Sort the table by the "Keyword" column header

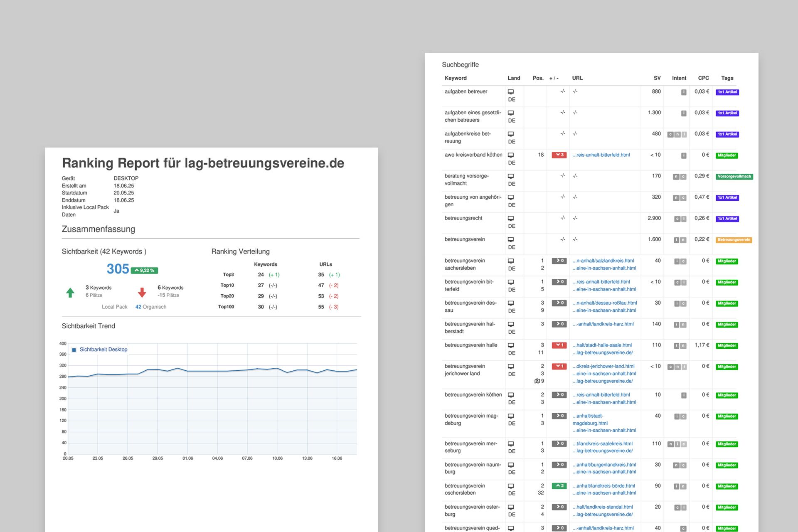tap(456, 78)
